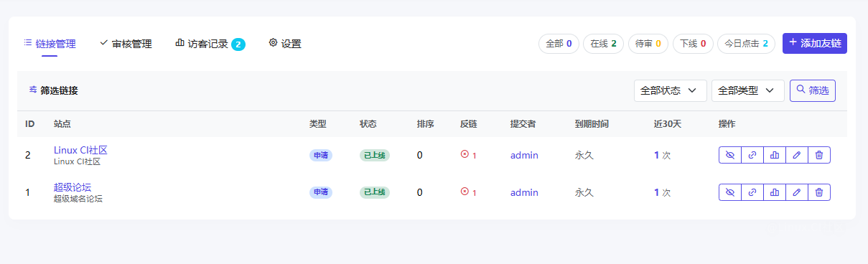Click backlink error icon in Linux CI社区 row
Image resolution: width=868 pixels, height=264 pixels.
click(465, 154)
